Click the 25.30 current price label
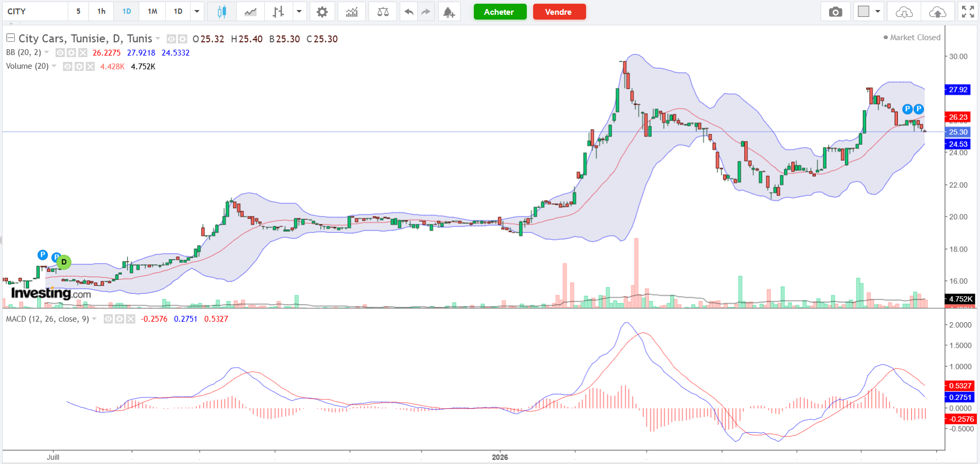This screenshot has width=980, height=464. click(958, 132)
